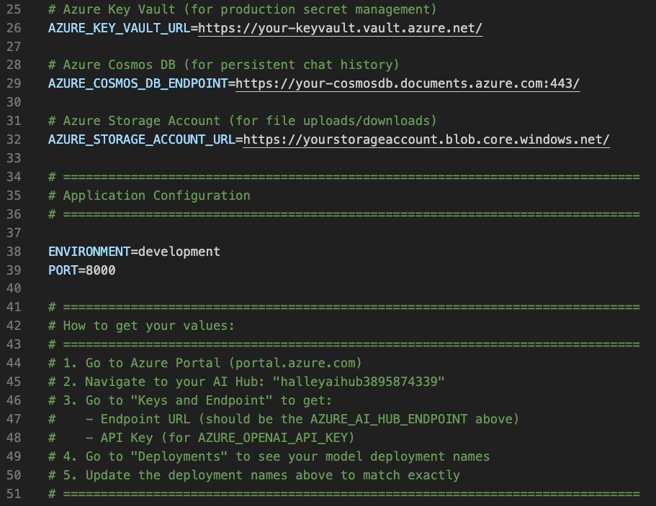Click line number 51 in the gutter
Screen dimensions: 656x506
pyautogui.click(x=14, y=494)
